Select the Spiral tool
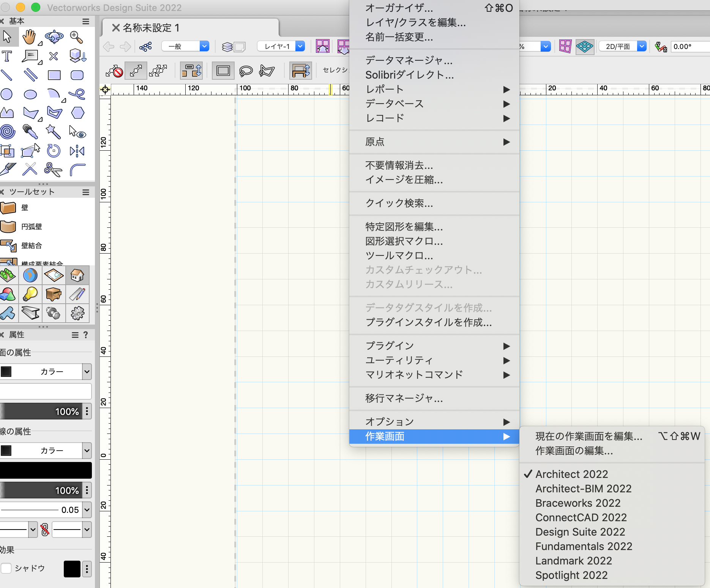The image size is (710, 588). click(x=8, y=132)
